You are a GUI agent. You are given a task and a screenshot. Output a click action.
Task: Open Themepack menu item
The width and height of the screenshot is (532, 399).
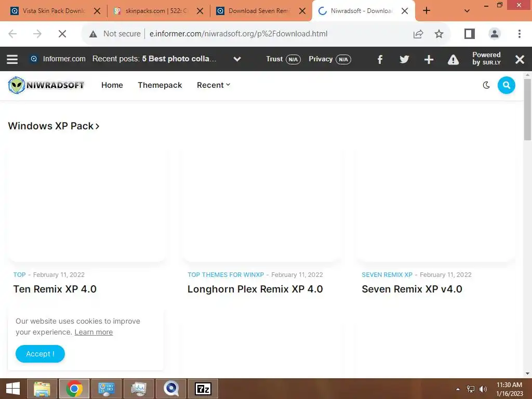[160, 85]
